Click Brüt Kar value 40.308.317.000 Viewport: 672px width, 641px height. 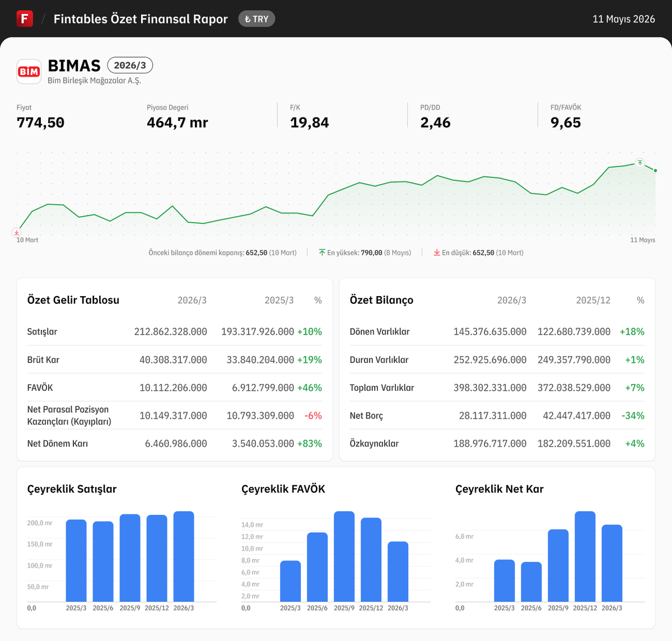coord(174,359)
